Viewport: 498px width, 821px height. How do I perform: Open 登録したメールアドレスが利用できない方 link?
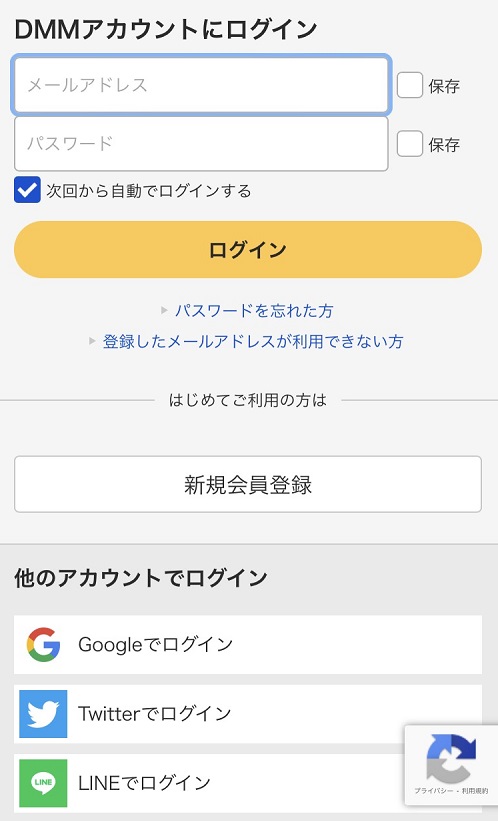coord(253,341)
